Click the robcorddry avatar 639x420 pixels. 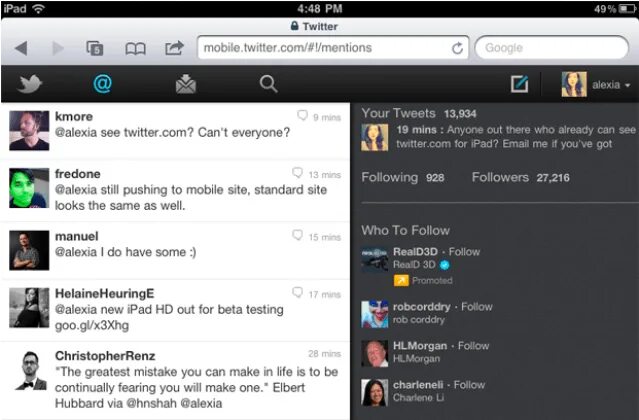click(x=375, y=314)
